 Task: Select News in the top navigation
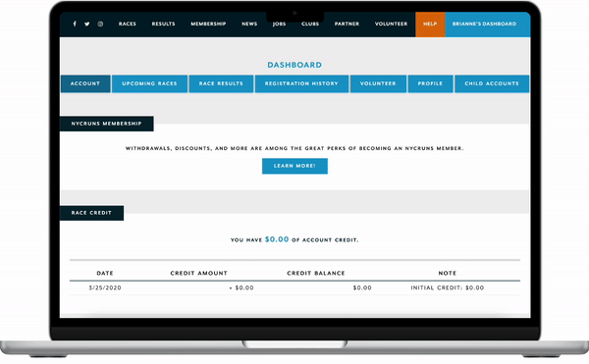(249, 24)
